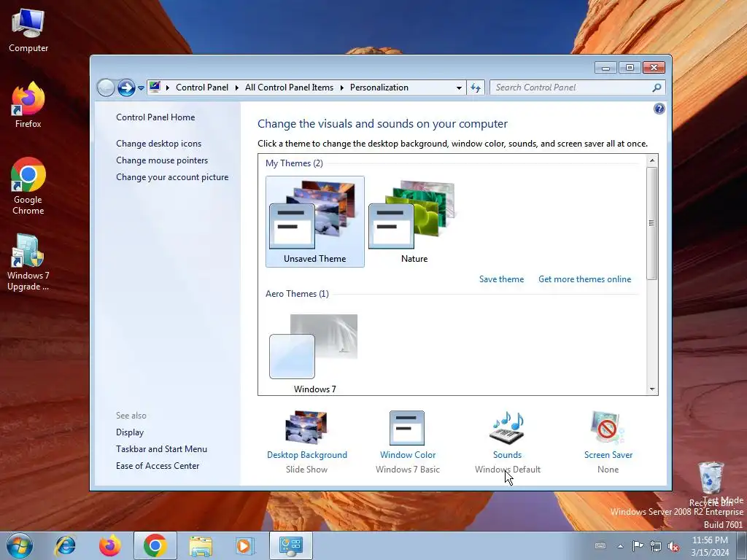Click the Control Panel taskbar button

click(x=291, y=545)
